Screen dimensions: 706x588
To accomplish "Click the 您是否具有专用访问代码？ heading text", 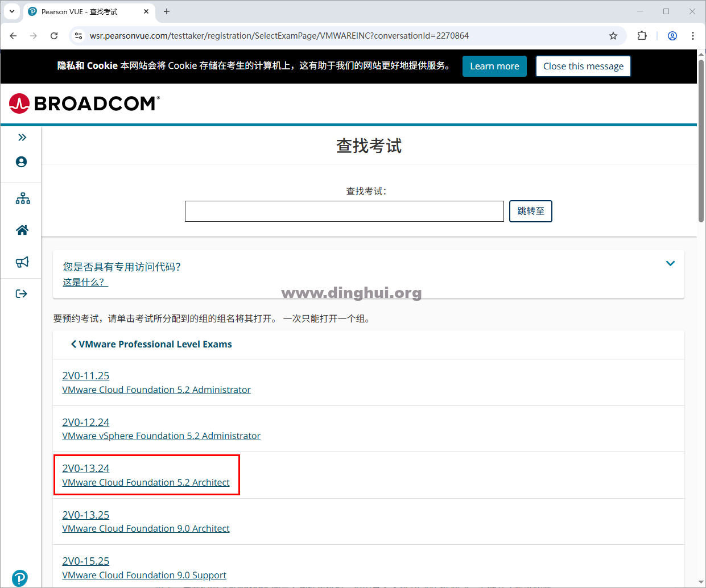I will (122, 267).
